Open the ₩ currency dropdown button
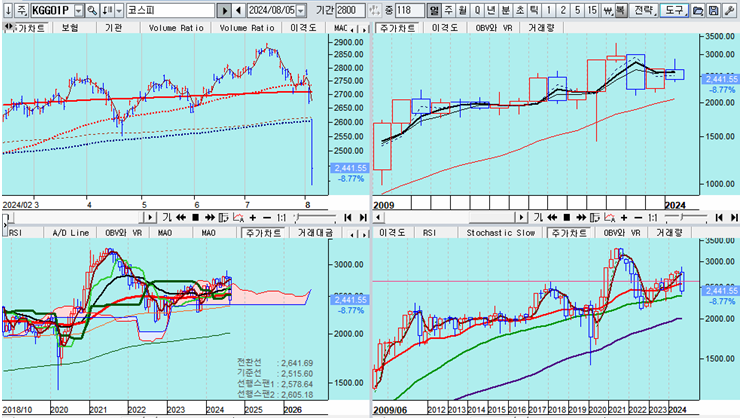Screen dimensions: 741x419 point(607,10)
